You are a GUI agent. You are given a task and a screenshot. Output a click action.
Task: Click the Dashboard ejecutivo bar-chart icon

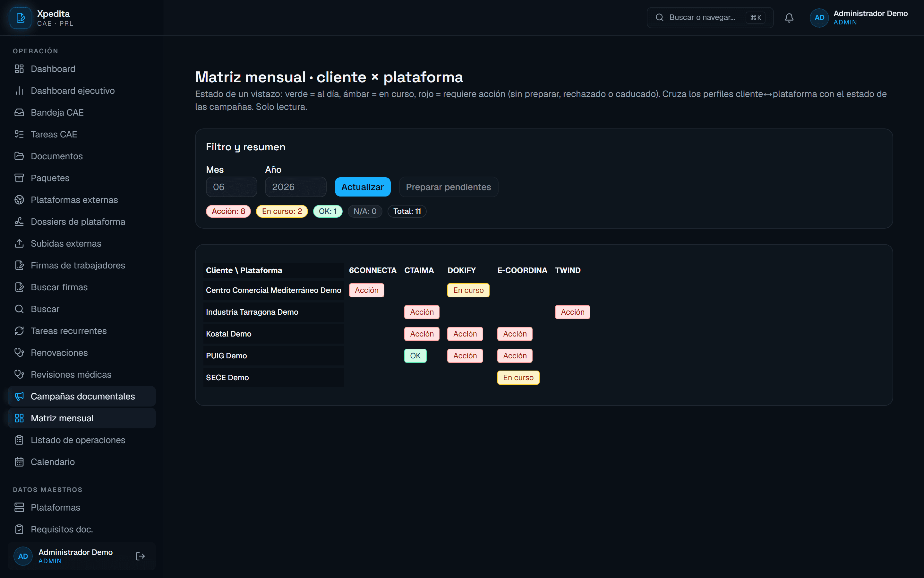pos(19,91)
